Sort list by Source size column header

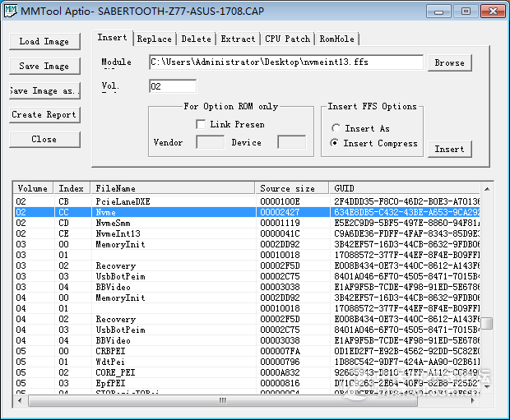(x=292, y=188)
